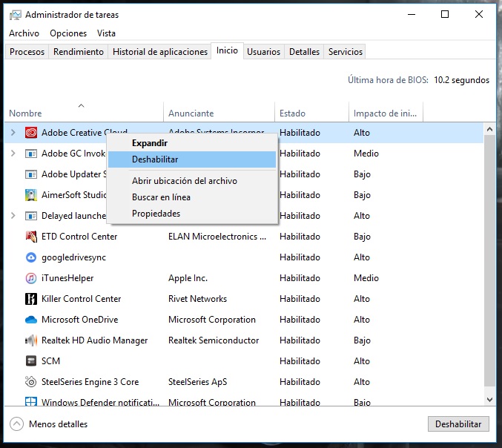Click the Killer Control Center icon
Image resolution: width=502 pixels, height=448 pixels.
(x=31, y=299)
